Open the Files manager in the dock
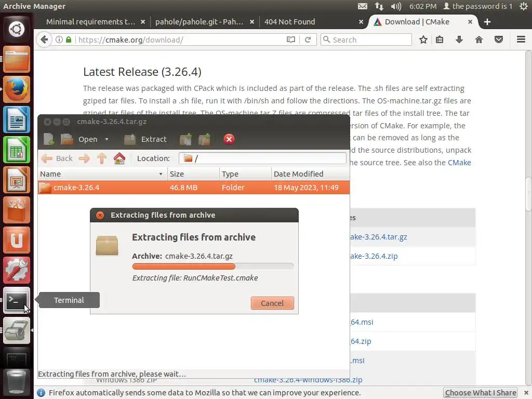 16,59
